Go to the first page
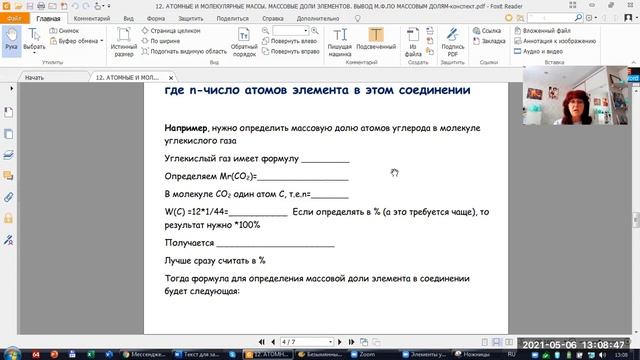This screenshot has height=360, width=640. 262,342
